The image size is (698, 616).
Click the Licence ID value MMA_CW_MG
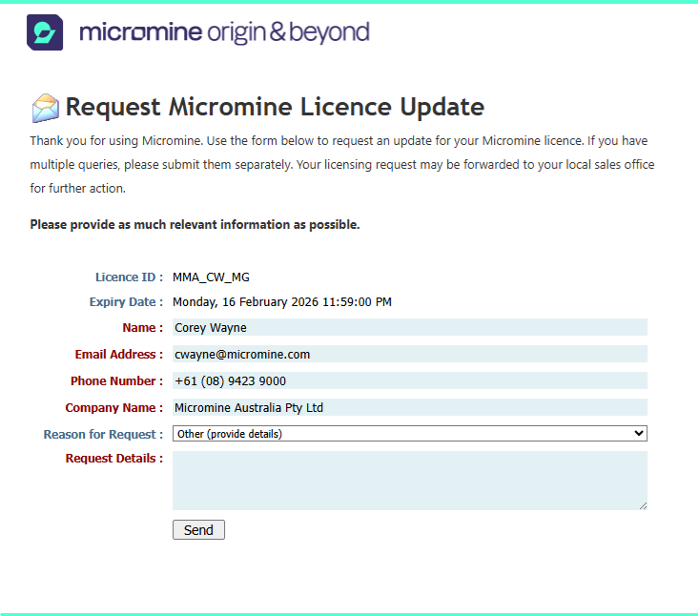pos(211,277)
